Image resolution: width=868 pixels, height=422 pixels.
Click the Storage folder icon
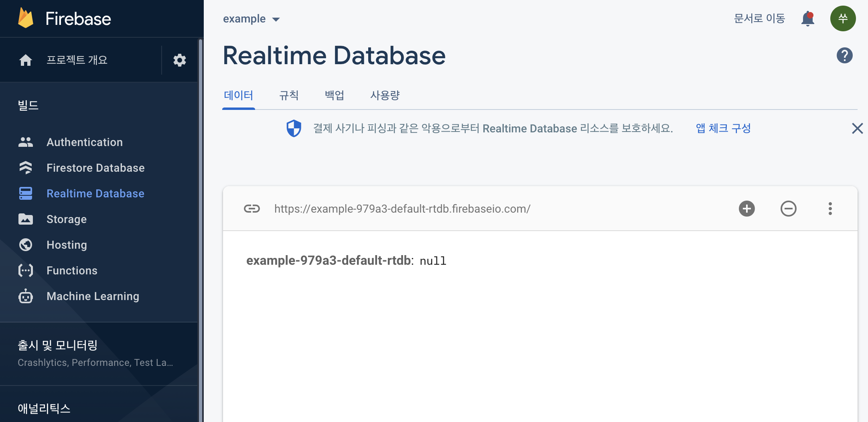(26, 219)
